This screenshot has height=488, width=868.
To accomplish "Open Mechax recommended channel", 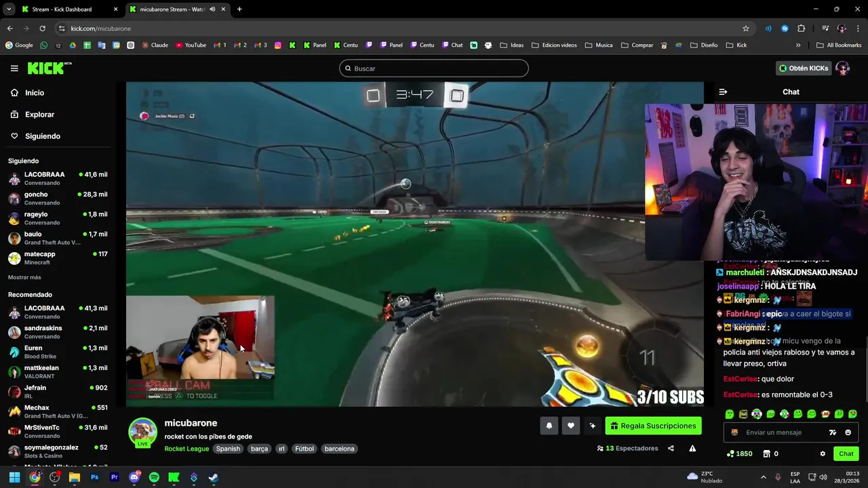I will 59,411.
